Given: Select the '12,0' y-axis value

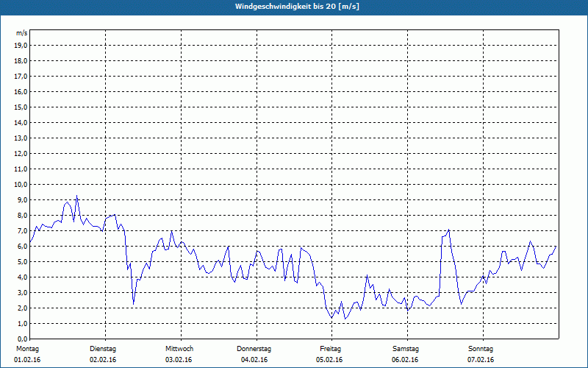Looking at the screenshot, I should point(21,154).
